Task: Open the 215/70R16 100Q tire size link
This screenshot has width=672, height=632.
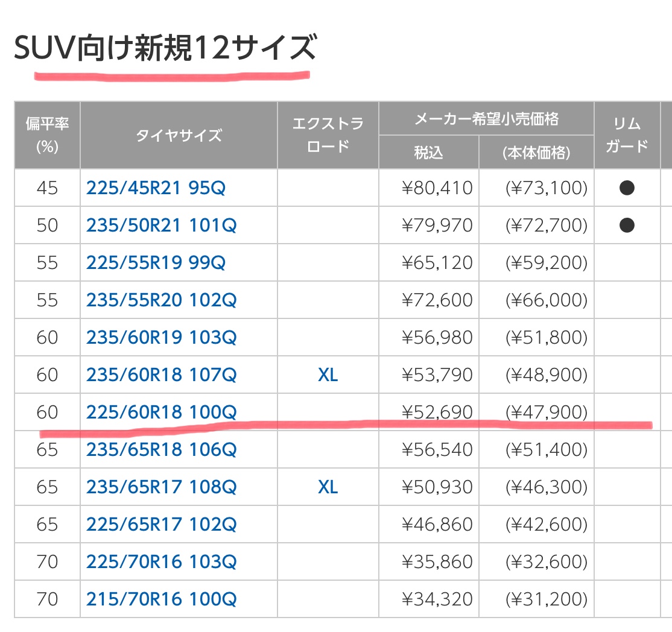Action: tap(161, 599)
